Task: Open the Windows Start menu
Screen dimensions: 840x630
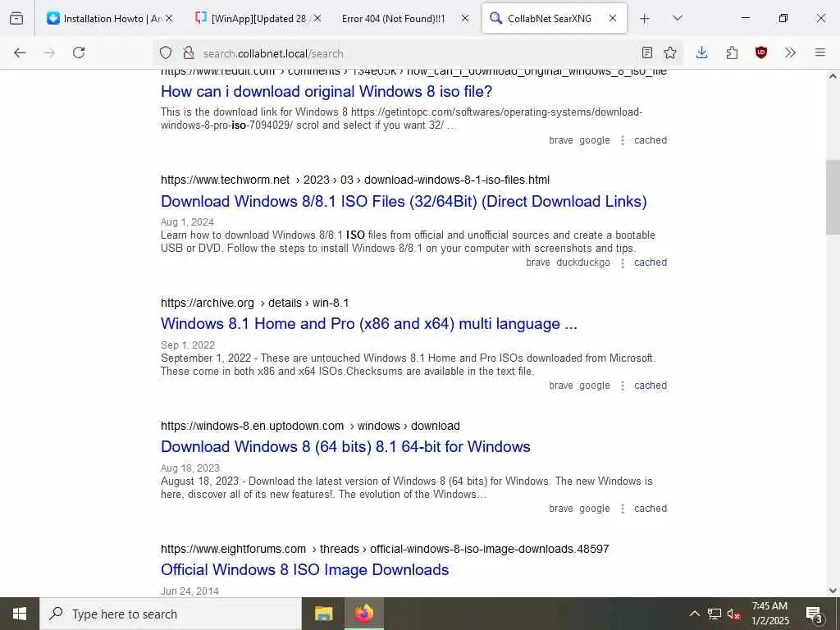Action: click(20, 614)
